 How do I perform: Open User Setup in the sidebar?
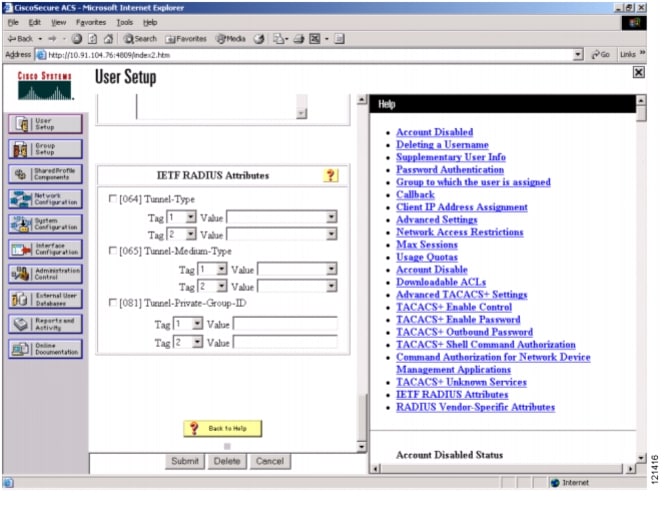45,124
